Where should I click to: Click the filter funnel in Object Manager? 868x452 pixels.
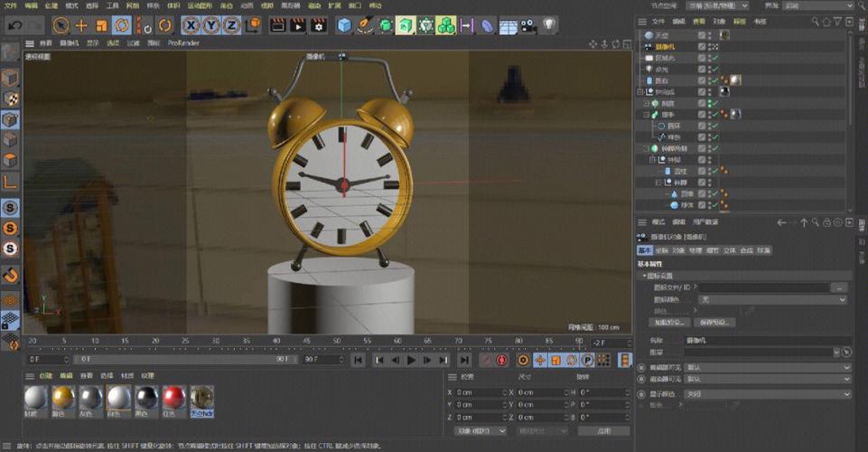coord(837,22)
